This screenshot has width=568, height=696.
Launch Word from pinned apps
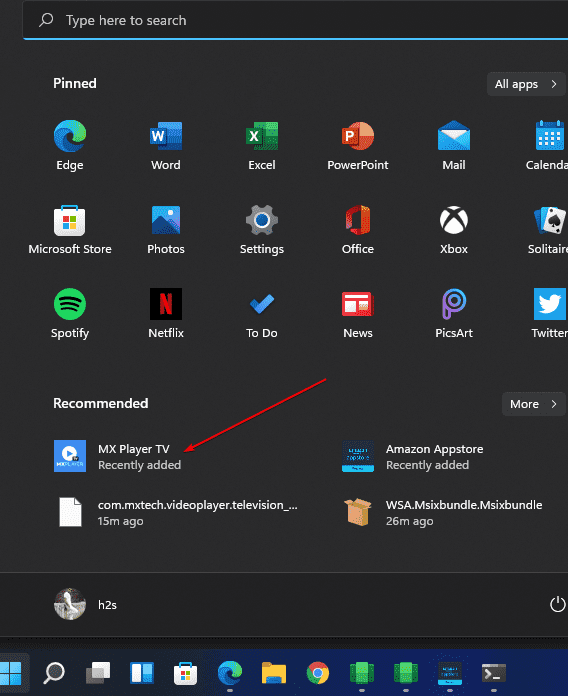(166, 145)
